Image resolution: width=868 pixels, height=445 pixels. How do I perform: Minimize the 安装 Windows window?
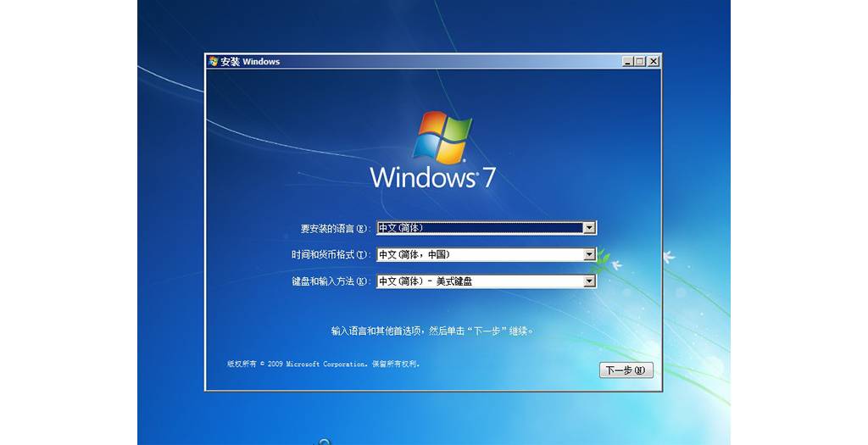click(x=627, y=61)
